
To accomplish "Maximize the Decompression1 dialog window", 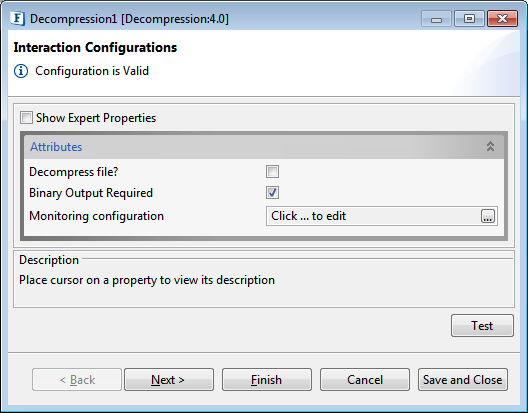I will click(469, 19).
